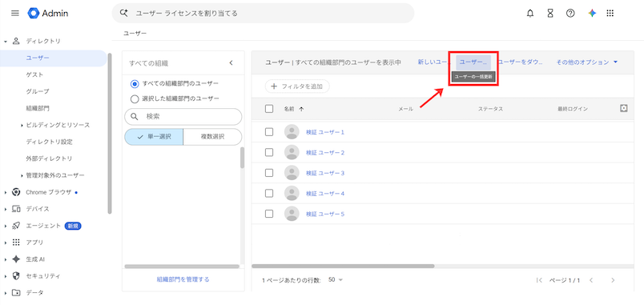This screenshot has height=305, width=644.
Task: Click the デバイス icon
Action: (x=17, y=209)
